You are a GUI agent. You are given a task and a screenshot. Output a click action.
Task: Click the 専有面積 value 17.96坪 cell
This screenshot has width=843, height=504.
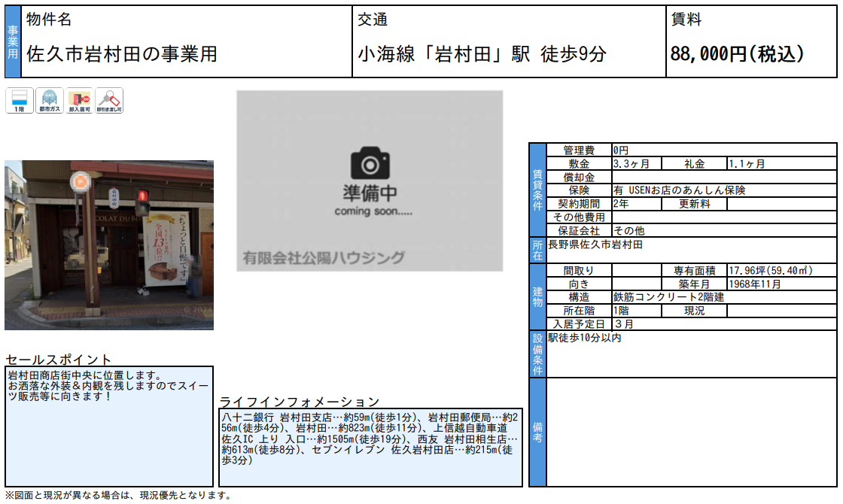[781, 271]
